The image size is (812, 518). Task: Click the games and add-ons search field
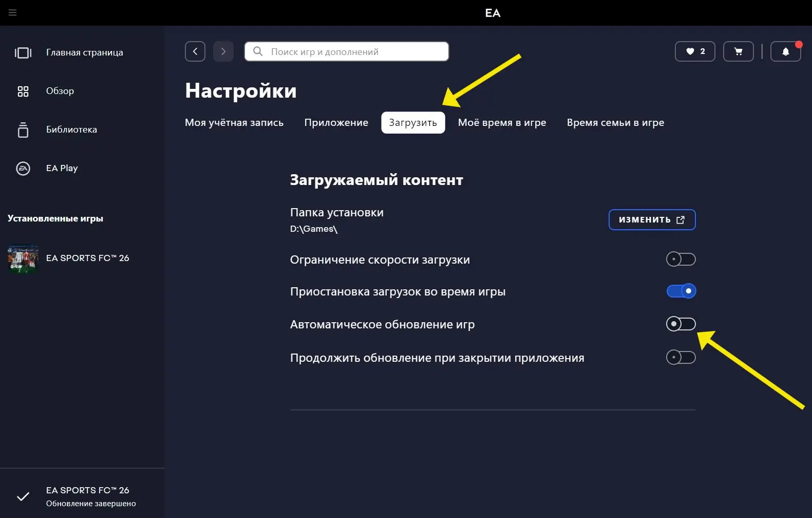tap(346, 51)
